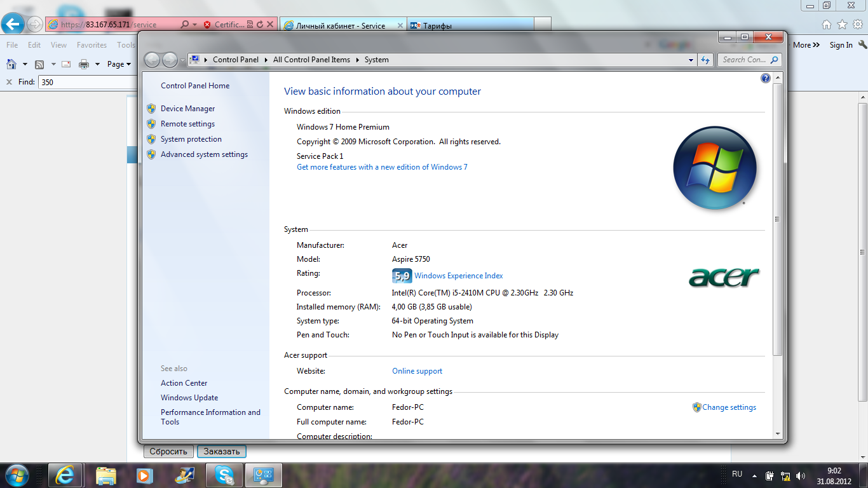Show hidden tray icons arrow

[754, 475]
